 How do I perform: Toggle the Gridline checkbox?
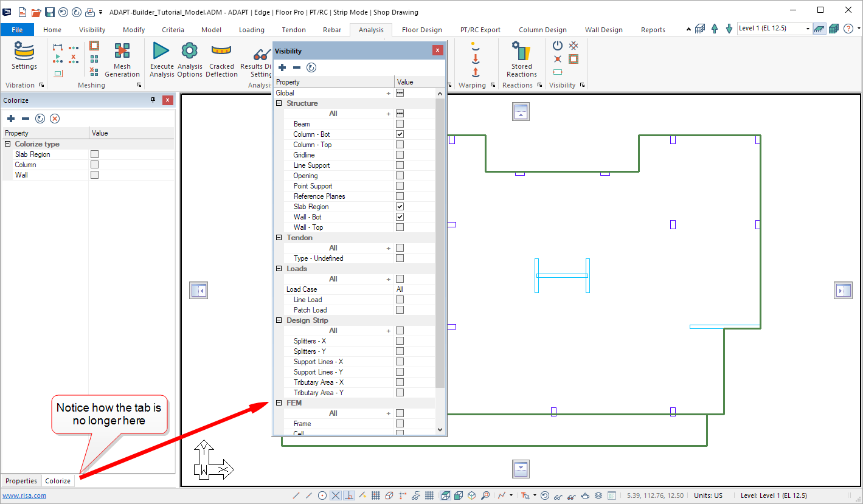click(400, 155)
